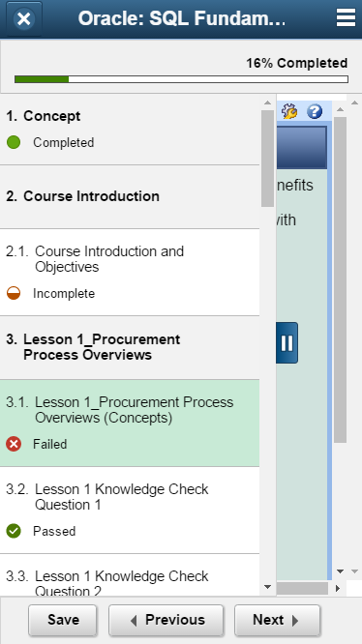Click the red Failed status icon
The height and width of the screenshot is (644, 362).
tap(14, 444)
